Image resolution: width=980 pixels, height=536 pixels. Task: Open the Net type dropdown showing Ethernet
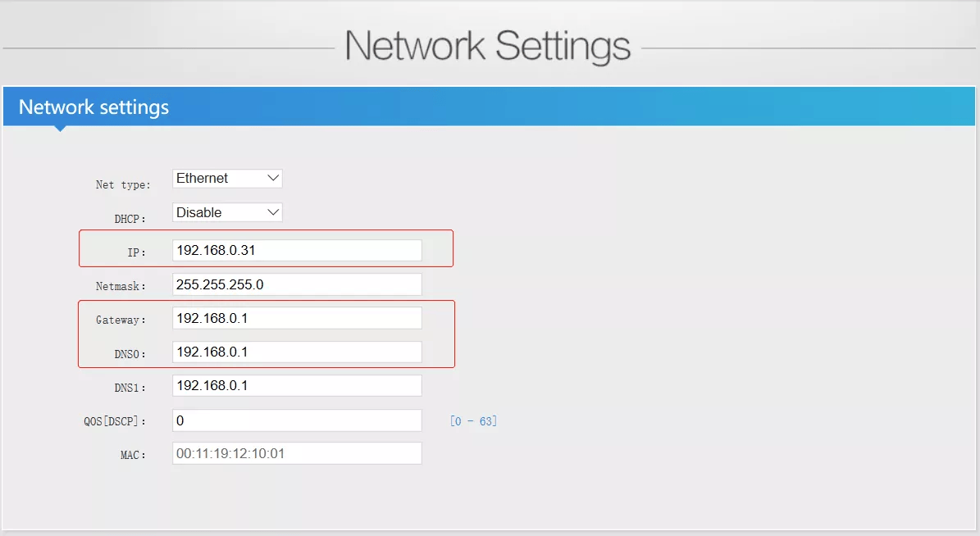click(x=227, y=178)
